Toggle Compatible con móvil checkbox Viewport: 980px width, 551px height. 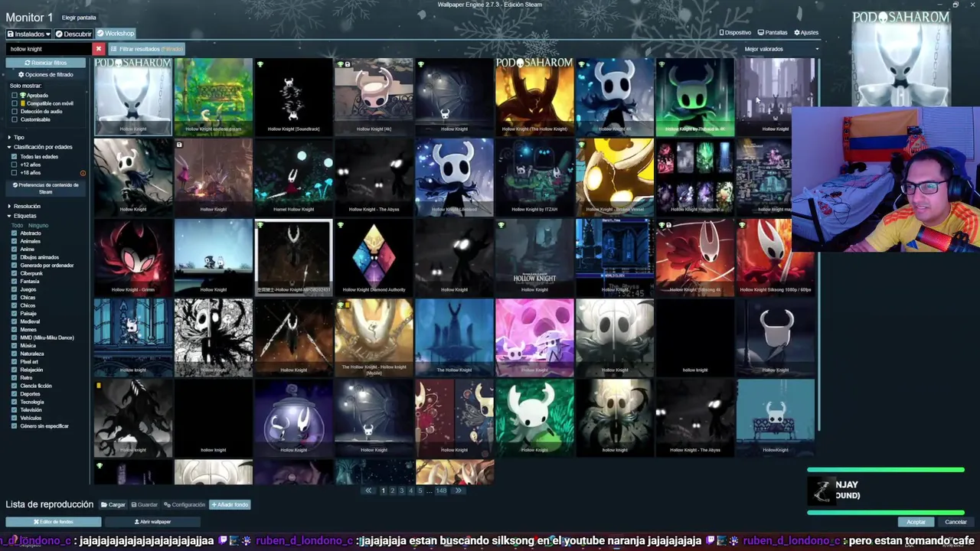(14, 103)
